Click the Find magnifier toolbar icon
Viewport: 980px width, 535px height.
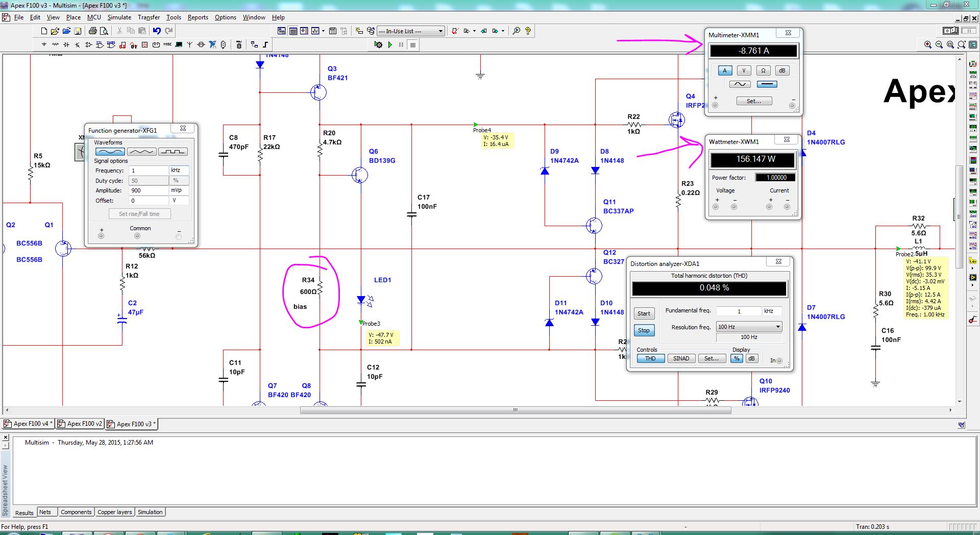[517, 31]
